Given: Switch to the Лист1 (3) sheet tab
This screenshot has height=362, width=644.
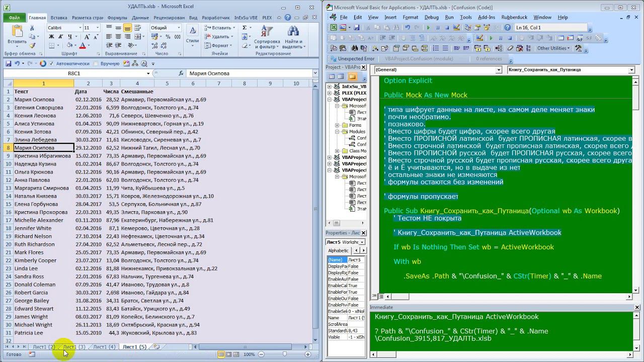Looking at the screenshot, I should [74, 347].
